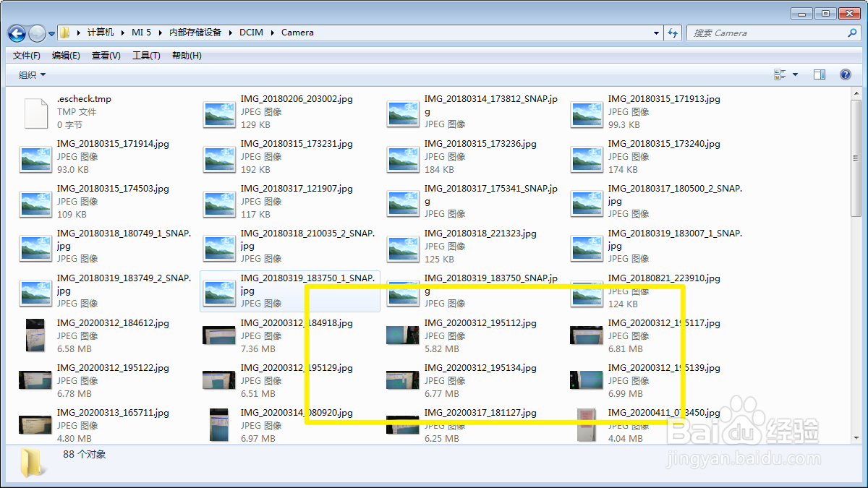Image resolution: width=868 pixels, height=488 pixels.
Task: Click the Forward navigation arrow
Action: click(x=37, y=33)
